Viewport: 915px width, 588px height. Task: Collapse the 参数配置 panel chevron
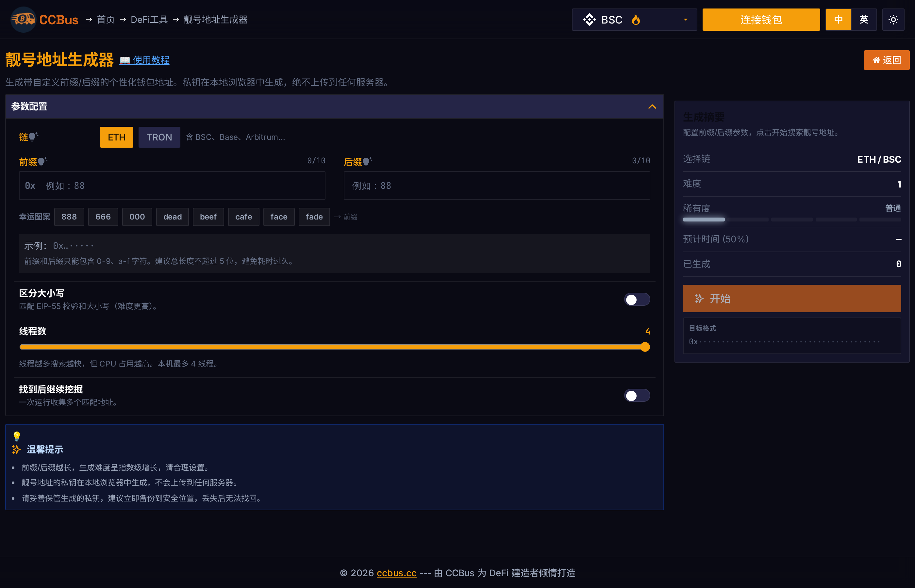(x=652, y=106)
